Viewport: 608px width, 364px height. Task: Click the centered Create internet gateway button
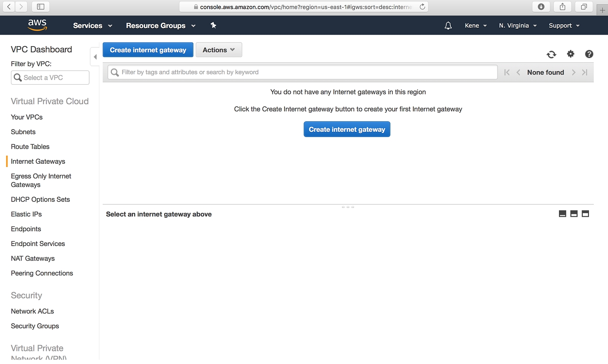point(347,129)
